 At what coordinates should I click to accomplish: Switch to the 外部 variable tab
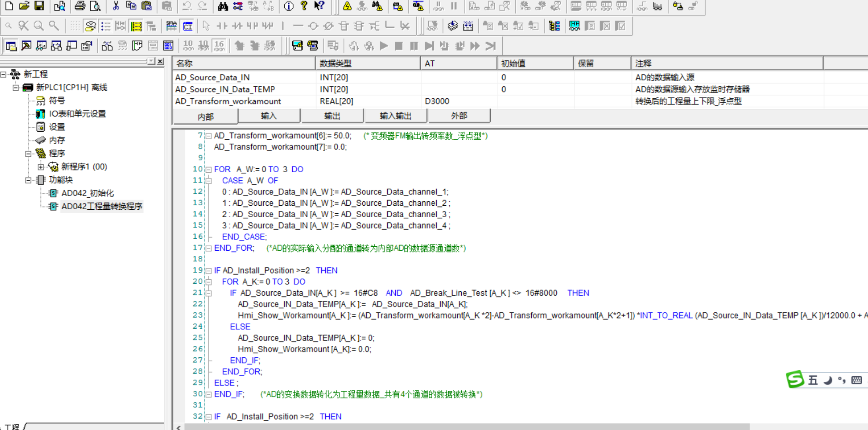[x=459, y=116]
